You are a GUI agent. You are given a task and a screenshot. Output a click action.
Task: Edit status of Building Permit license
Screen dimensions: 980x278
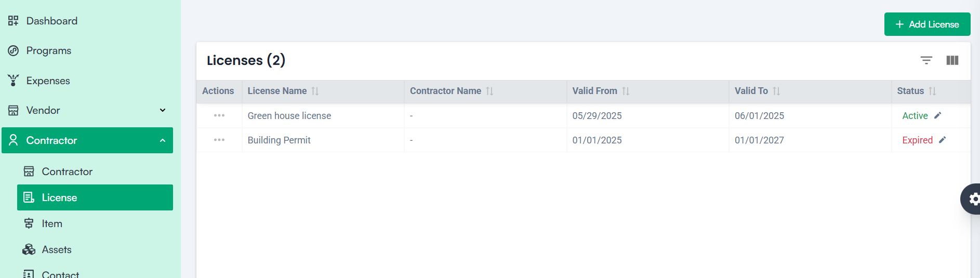[943, 140]
